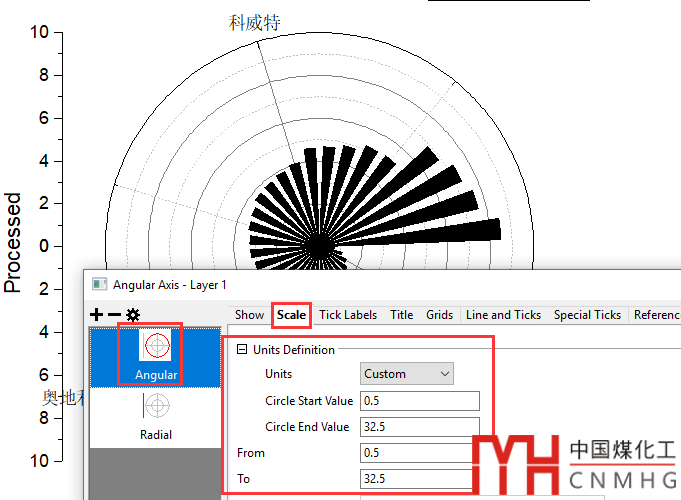Click the From value field
This screenshot has height=500, width=681.
coord(415,453)
